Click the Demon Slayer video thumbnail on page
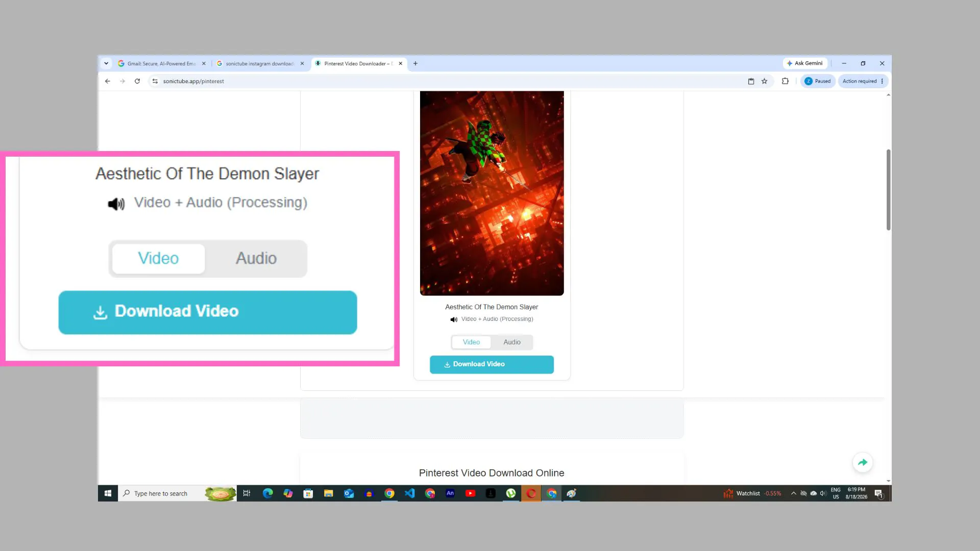Image resolution: width=980 pixels, height=551 pixels. click(492, 193)
